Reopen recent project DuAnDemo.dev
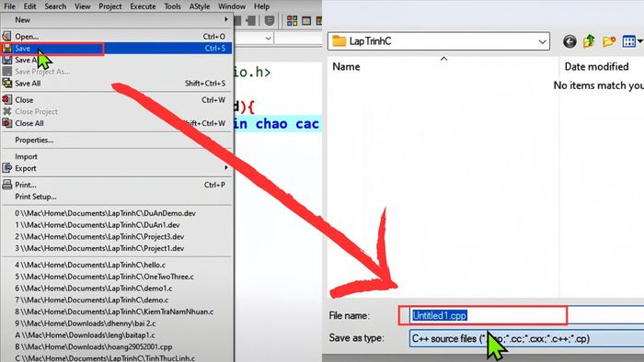This screenshot has height=362, width=644. [116, 213]
